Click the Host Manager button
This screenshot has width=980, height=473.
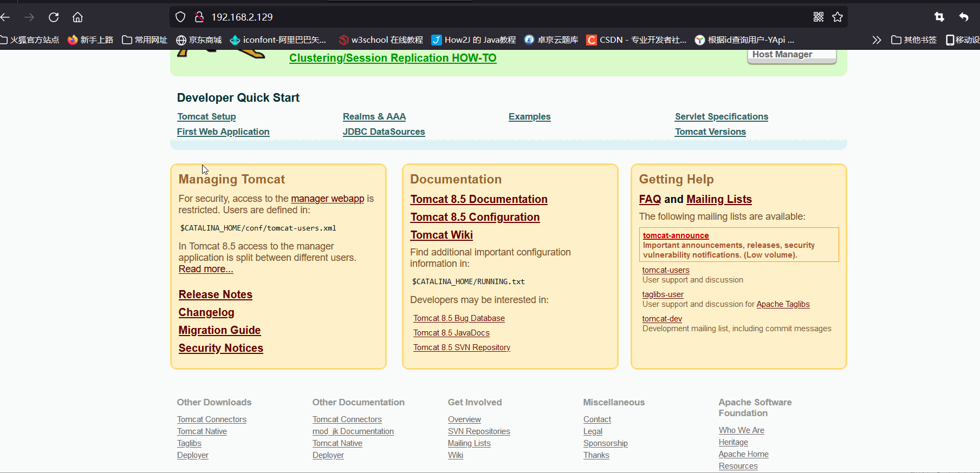[x=792, y=55]
